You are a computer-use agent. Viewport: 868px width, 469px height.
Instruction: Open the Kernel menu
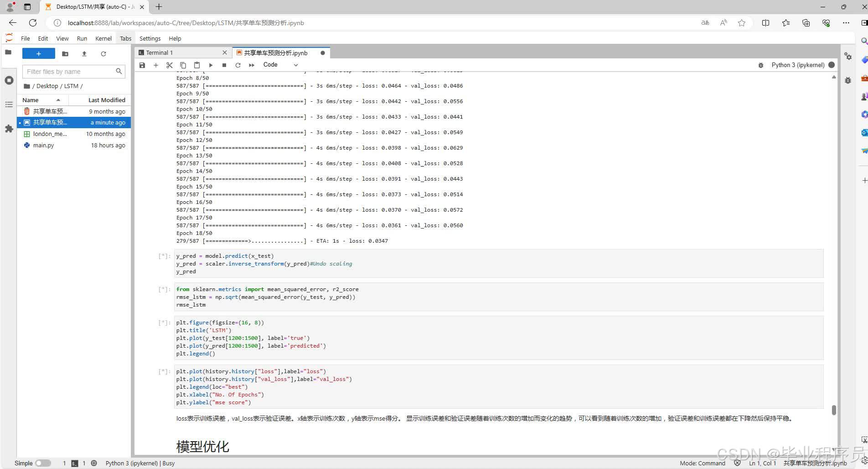pyautogui.click(x=103, y=38)
